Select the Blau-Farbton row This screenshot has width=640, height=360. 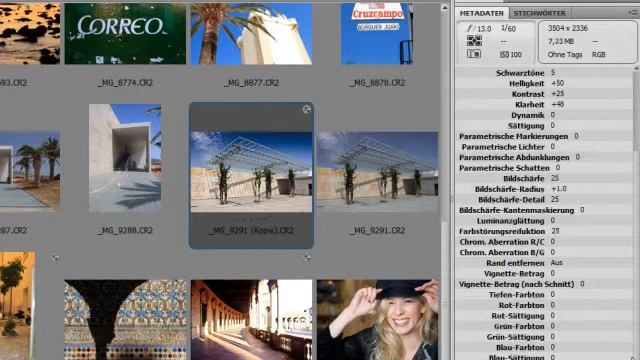click(x=544, y=348)
